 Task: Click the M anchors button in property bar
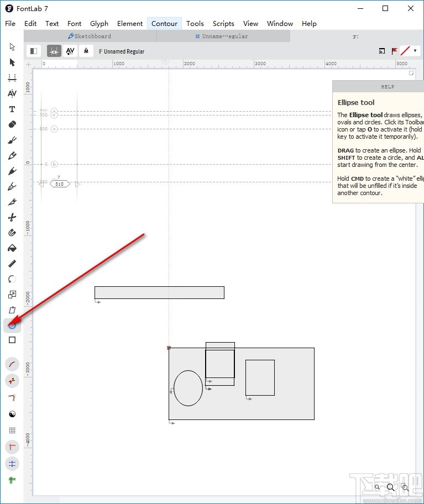(86, 51)
